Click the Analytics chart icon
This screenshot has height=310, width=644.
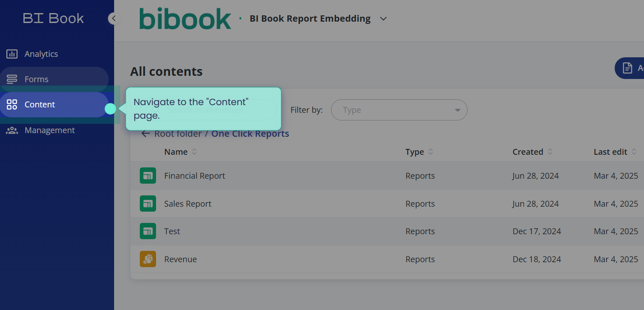pos(12,54)
